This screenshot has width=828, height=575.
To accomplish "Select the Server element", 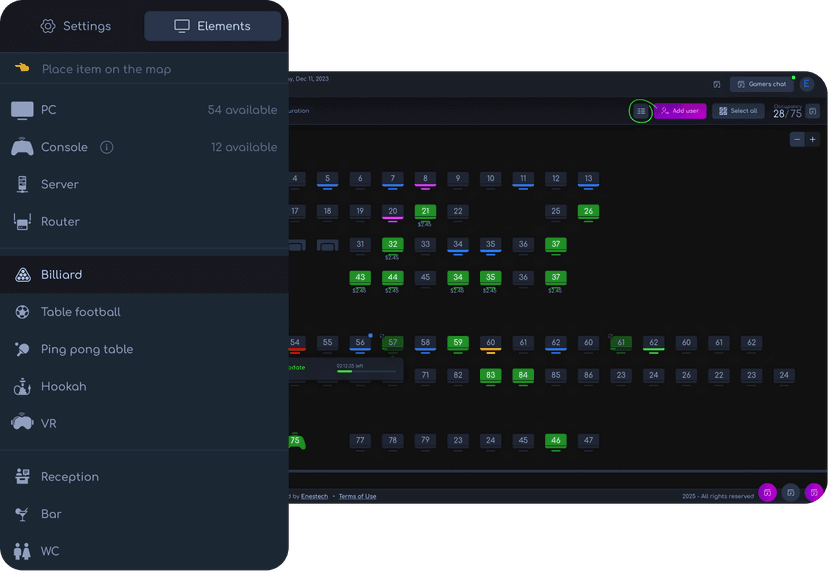I will (144, 184).
